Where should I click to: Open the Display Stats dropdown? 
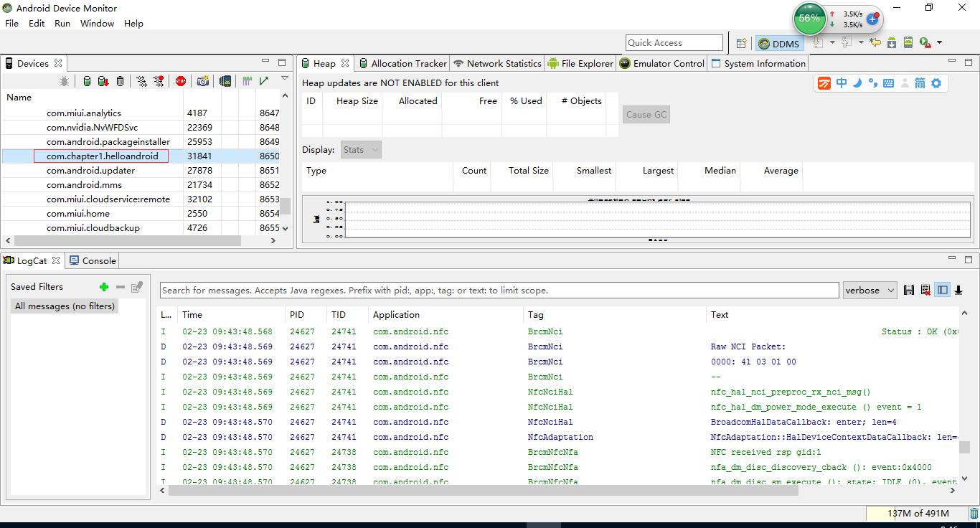point(361,150)
